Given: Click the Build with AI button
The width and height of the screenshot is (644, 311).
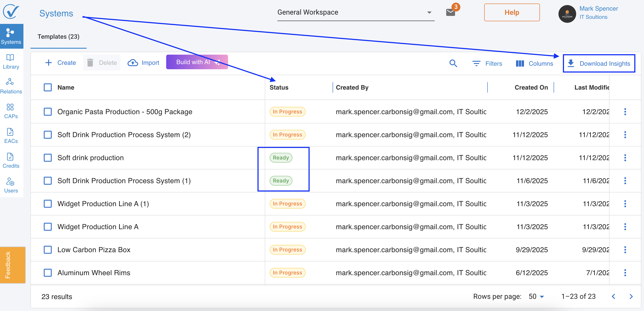Looking at the screenshot, I should (197, 62).
